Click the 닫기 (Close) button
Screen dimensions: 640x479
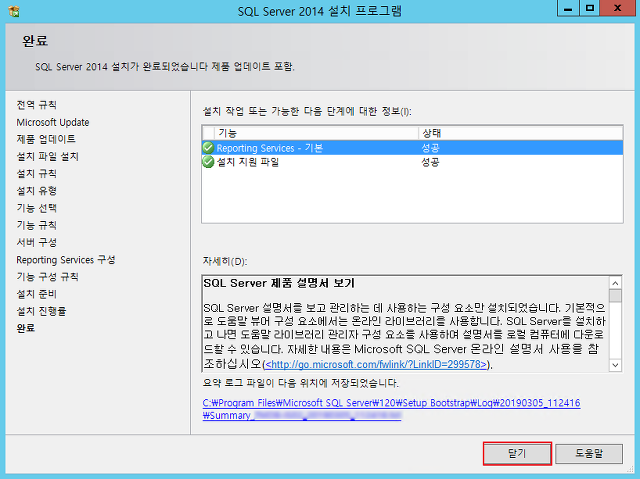pyautogui.click(x=517, y=453)
